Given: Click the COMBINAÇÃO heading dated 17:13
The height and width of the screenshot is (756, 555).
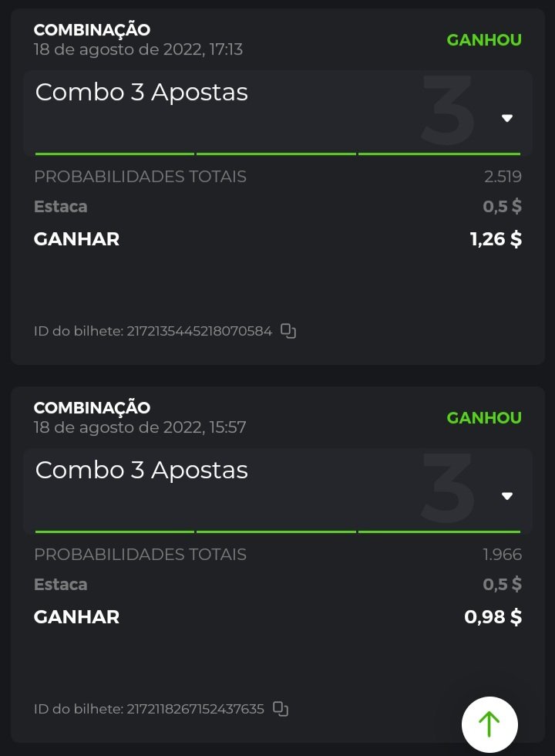Looking at the screenshot, I should [x=92, y=30].
